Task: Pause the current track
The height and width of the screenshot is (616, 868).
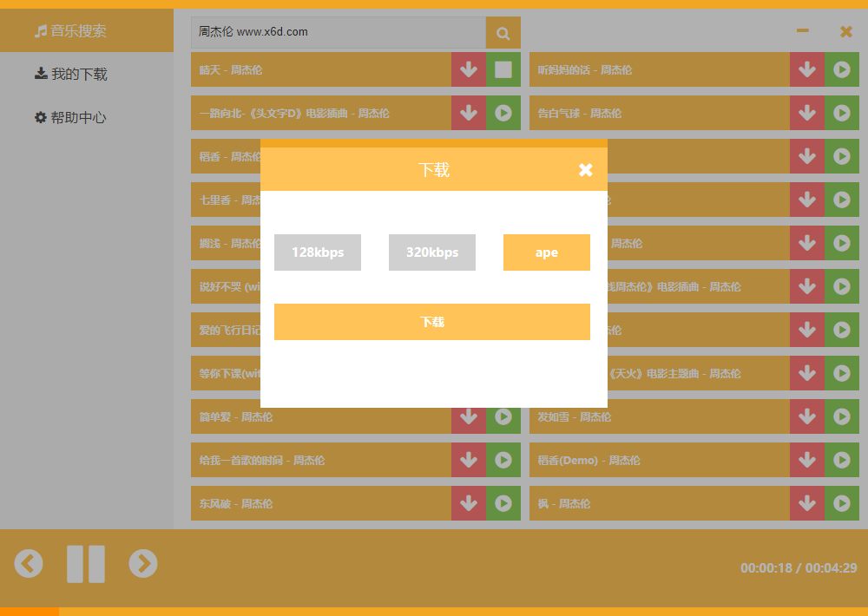Action: (x=86, y=564)
